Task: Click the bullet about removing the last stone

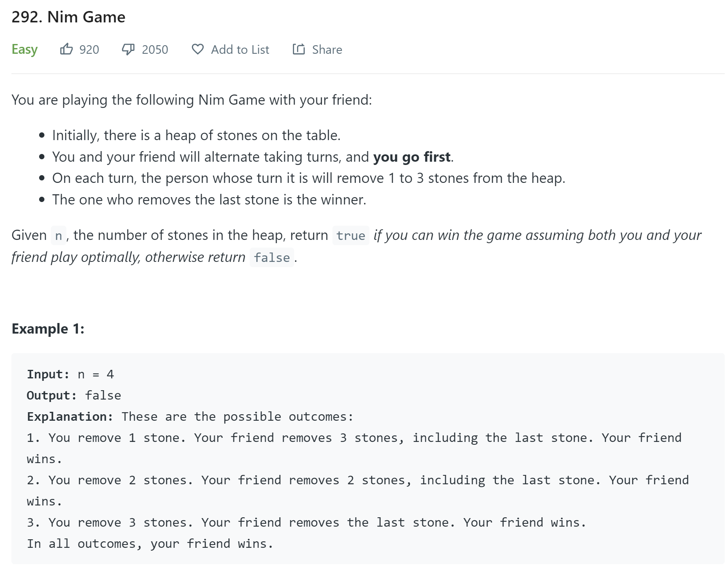Action: pos(209,200)
